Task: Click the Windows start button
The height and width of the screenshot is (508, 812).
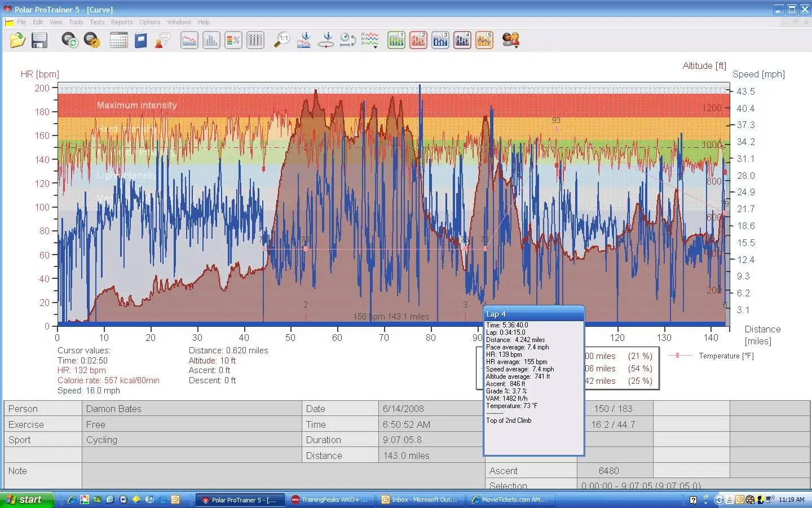Action: tap(27, 500)
